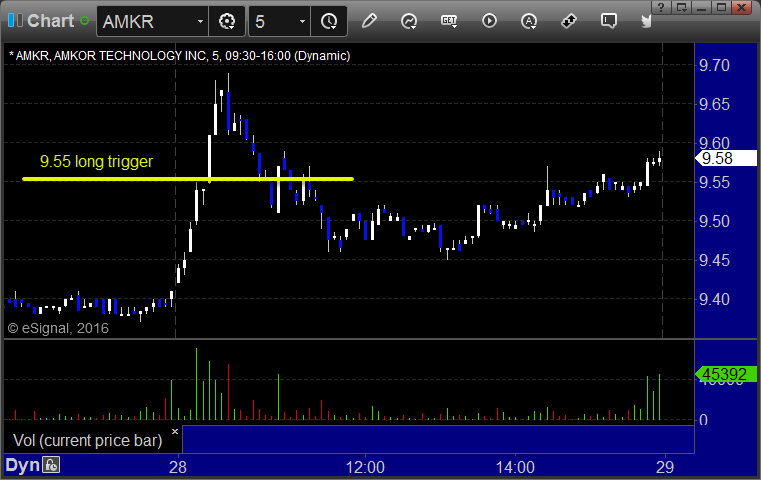Click the 9.40 price axis label
The image size is (761, 480).
(714, 299)
